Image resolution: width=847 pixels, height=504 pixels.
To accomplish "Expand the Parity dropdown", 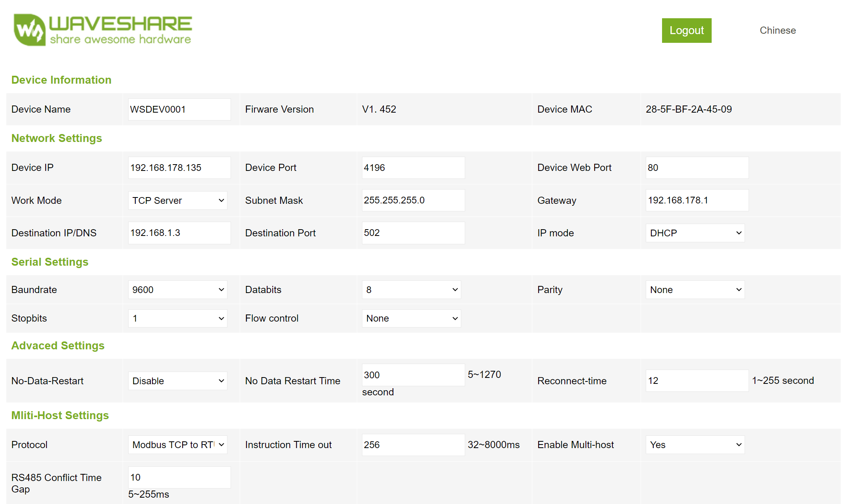I will coord(695,290).
